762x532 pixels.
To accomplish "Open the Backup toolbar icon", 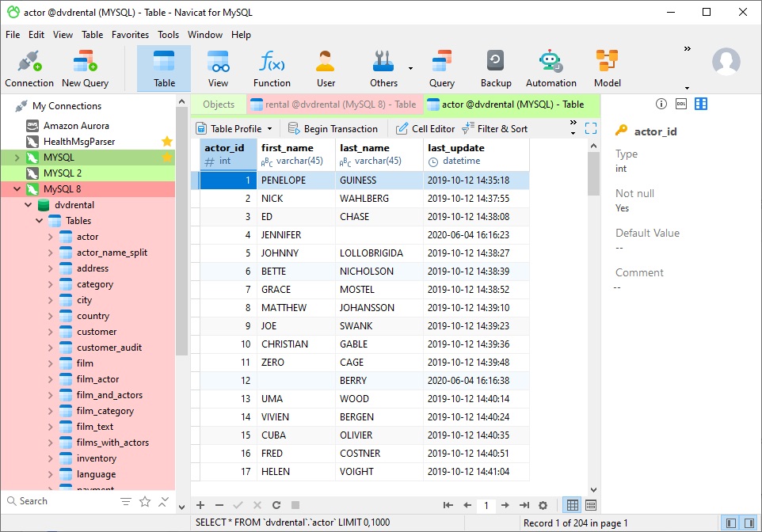I will pyautogui.click(x=496, y=69).
